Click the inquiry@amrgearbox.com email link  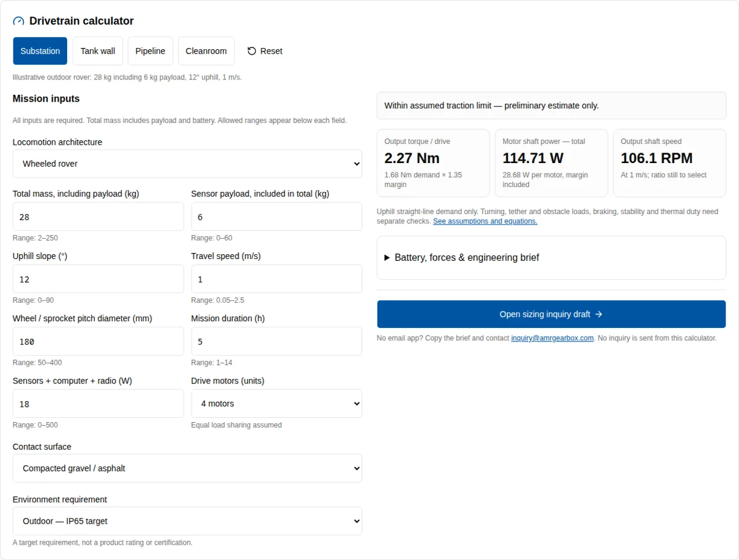click(552, 338)
